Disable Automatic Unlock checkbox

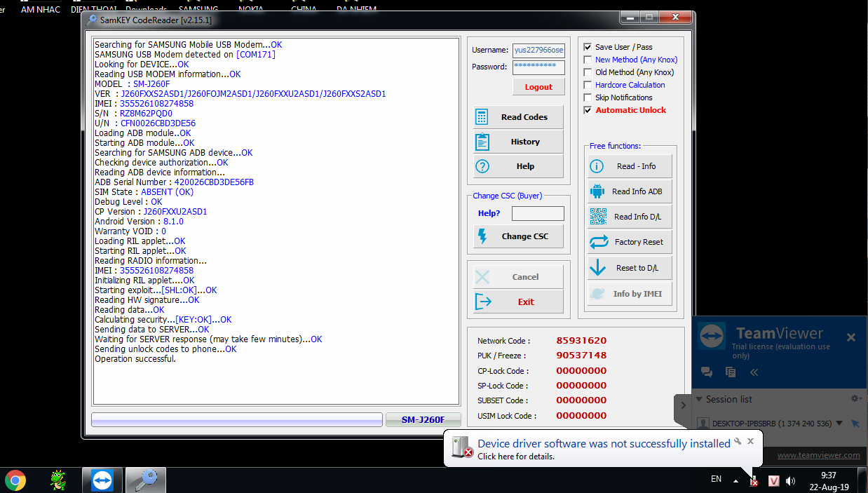[588, 110]
